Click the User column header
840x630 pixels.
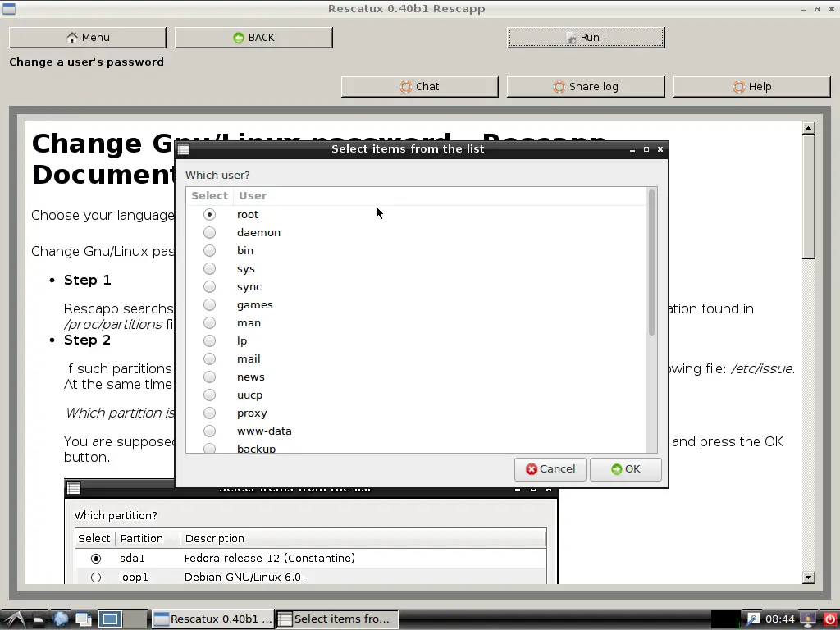coord(440,196)
